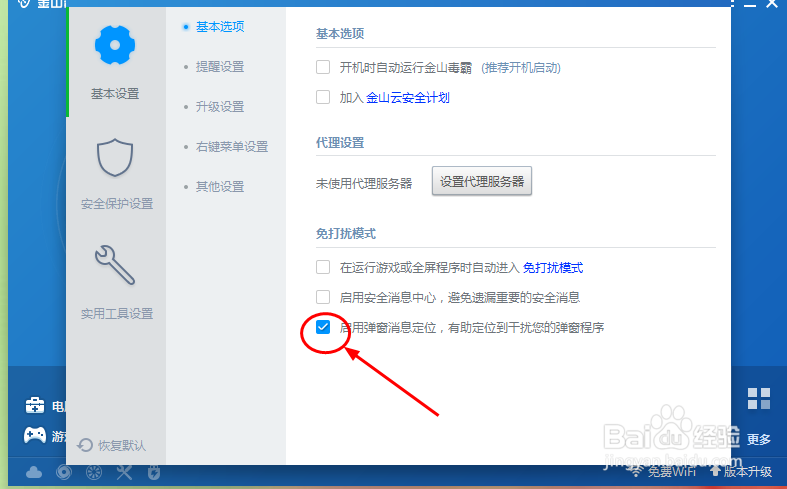This screenshot has width=787, height=489.
Task: Click the swirl icon in bottom bar
Action: click(64, 472)
